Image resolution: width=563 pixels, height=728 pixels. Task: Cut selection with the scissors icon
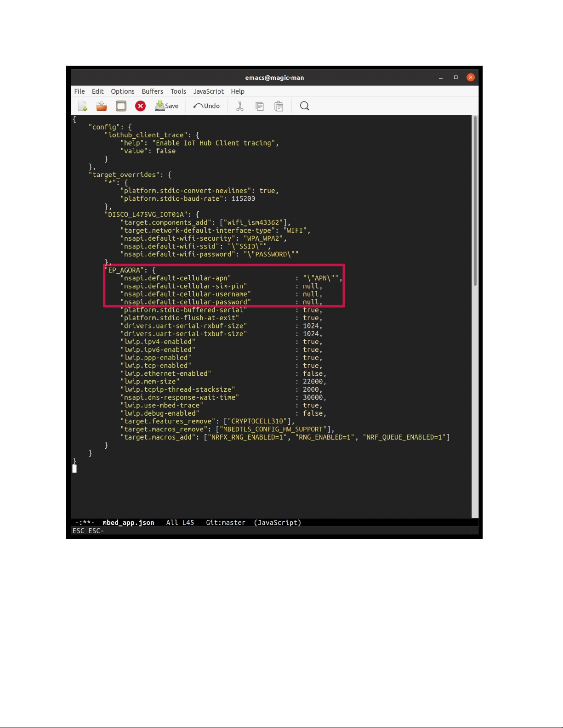click(239, 106)
